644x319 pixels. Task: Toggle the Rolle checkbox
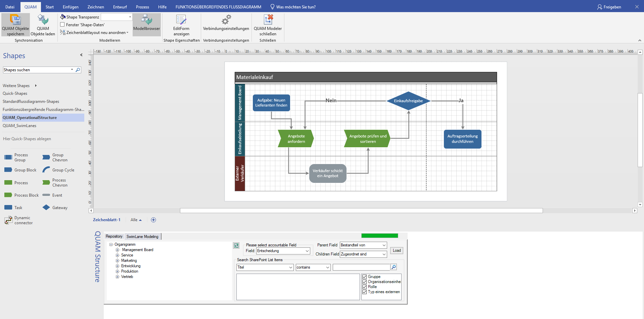(x=364, y=287)
